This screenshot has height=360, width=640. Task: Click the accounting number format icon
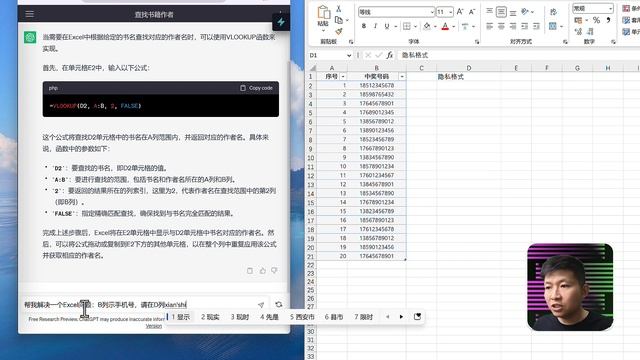578,20
